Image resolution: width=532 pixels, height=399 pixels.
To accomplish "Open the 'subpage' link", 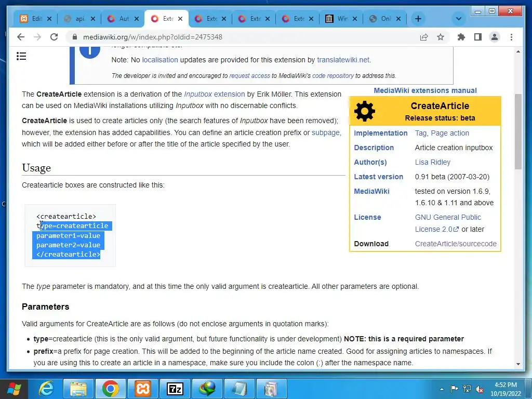I will point(326,132).
